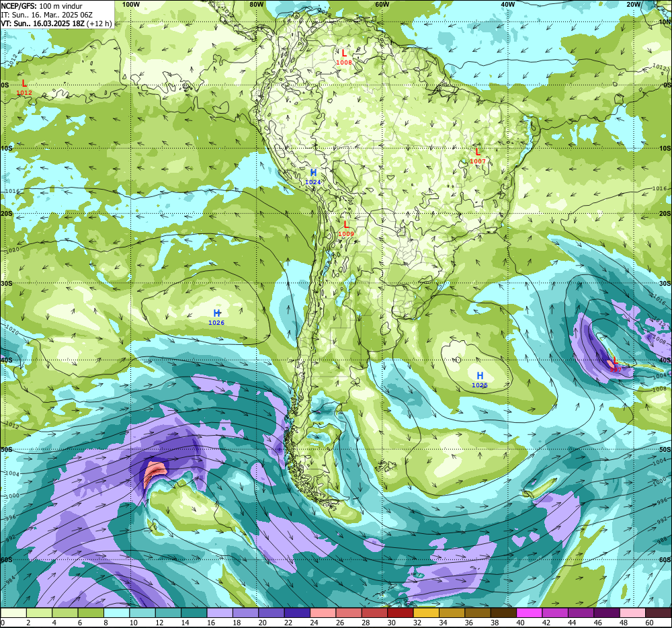Pick the 2–4 m/s legend swatch

click(39, 613)
